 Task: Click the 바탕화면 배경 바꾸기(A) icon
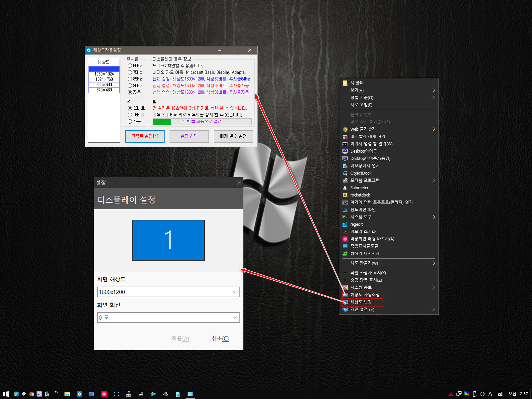pyautogui.click(x=345, y=239)
